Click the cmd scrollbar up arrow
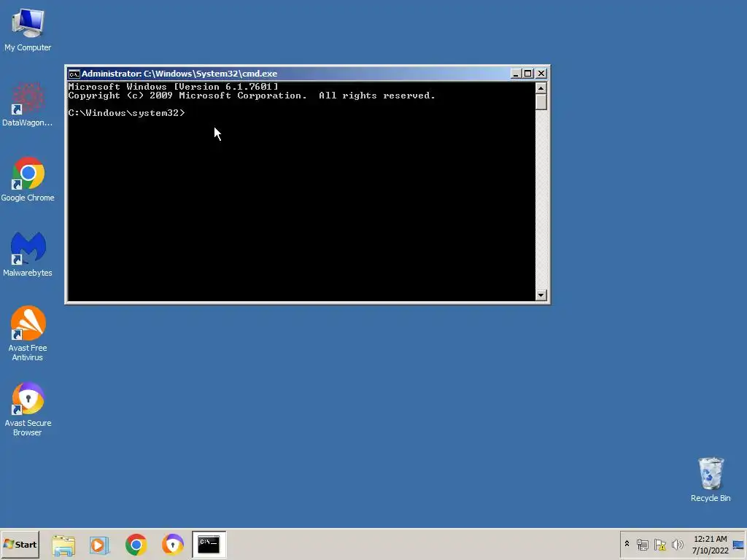This screenshot has width=747, height=560. 541,88
